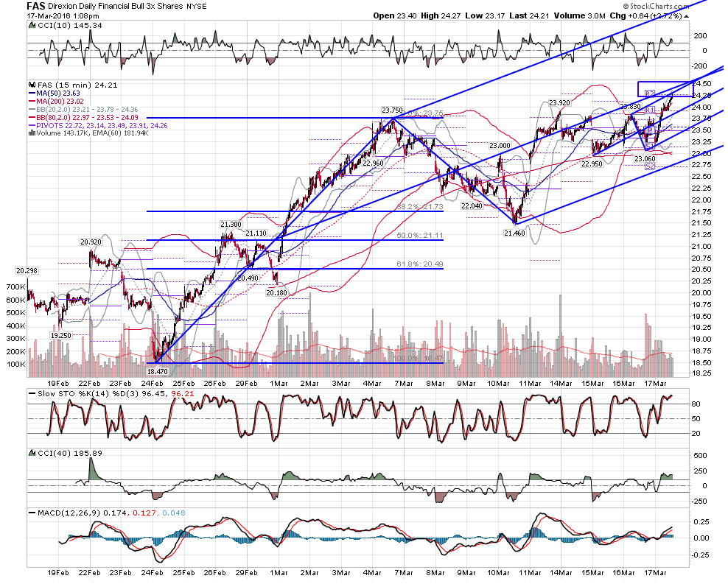Click the 18.470 price low label
This screenshot has width=728, height=584.
click(x=158, y=372)
